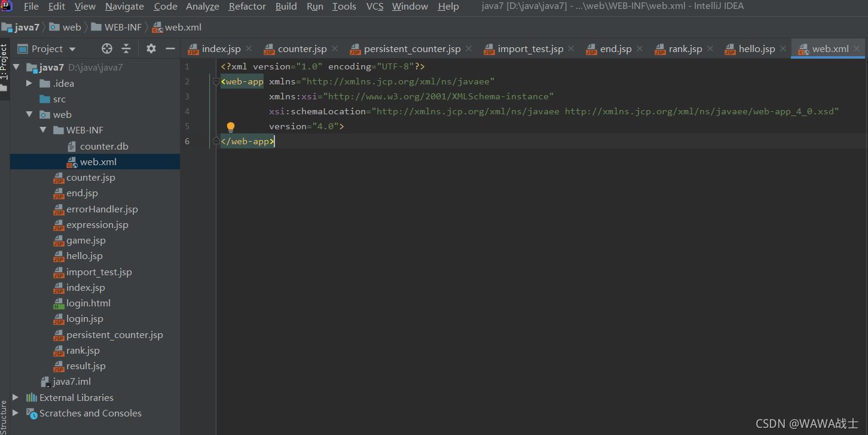Viewport: 868px width, 435px height.
Task: Open the Refactor menu
Action: (246, 7)
